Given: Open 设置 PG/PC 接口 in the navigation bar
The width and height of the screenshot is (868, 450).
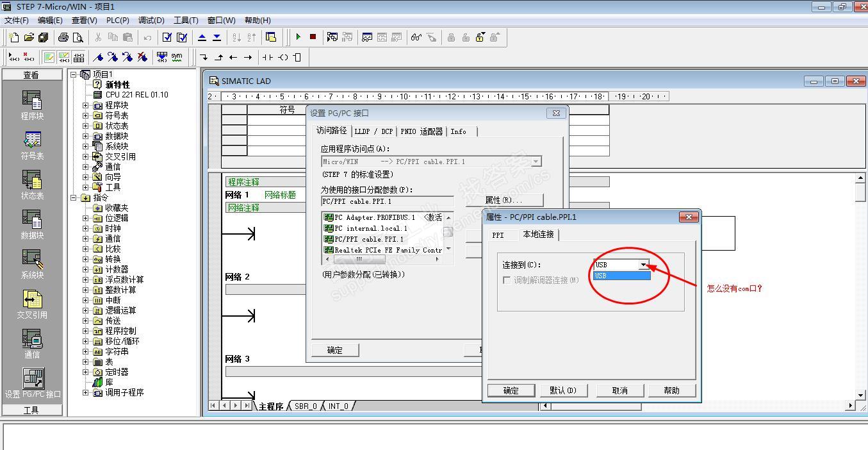Looking at the screenshot, I should [33, 383].
